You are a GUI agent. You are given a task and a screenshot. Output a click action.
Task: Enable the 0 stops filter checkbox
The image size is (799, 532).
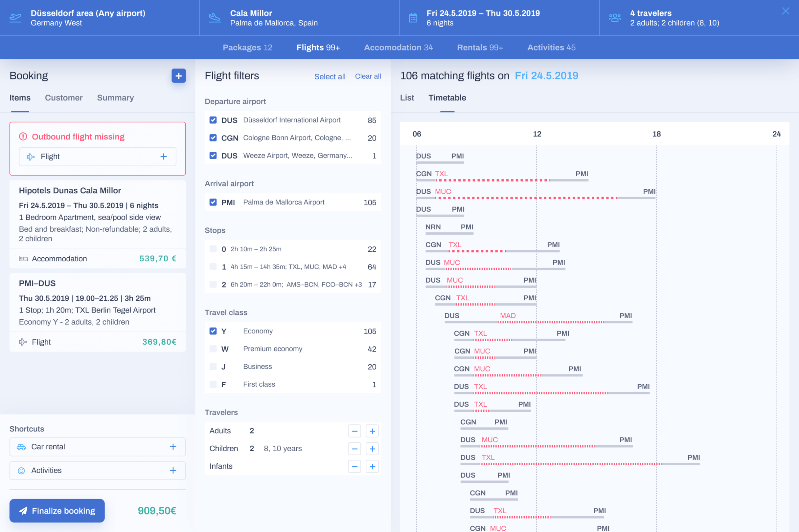click(x=213, y=249)
